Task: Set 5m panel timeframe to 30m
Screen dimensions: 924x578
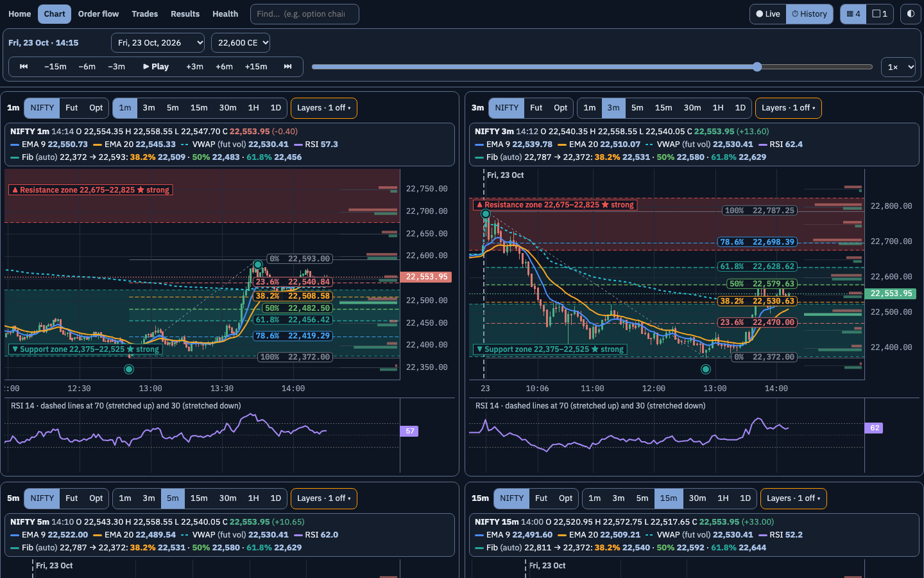Action: 228,498
